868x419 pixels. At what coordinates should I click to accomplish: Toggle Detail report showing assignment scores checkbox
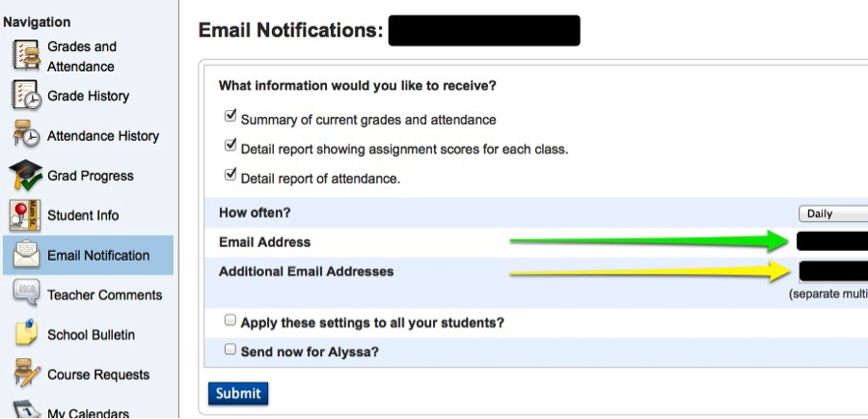tap(231, 146)
